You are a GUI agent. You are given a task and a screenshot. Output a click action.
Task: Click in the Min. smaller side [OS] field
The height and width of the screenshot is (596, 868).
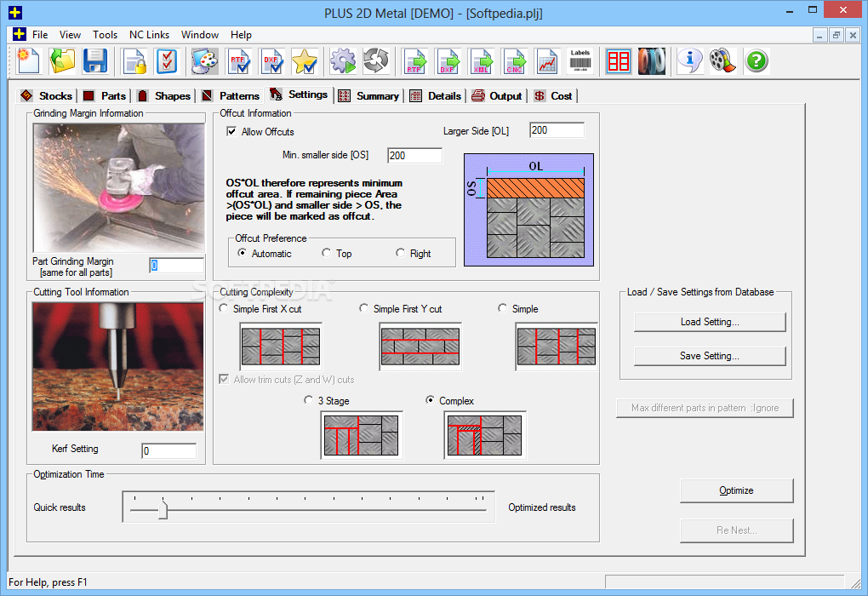point(414,156)
